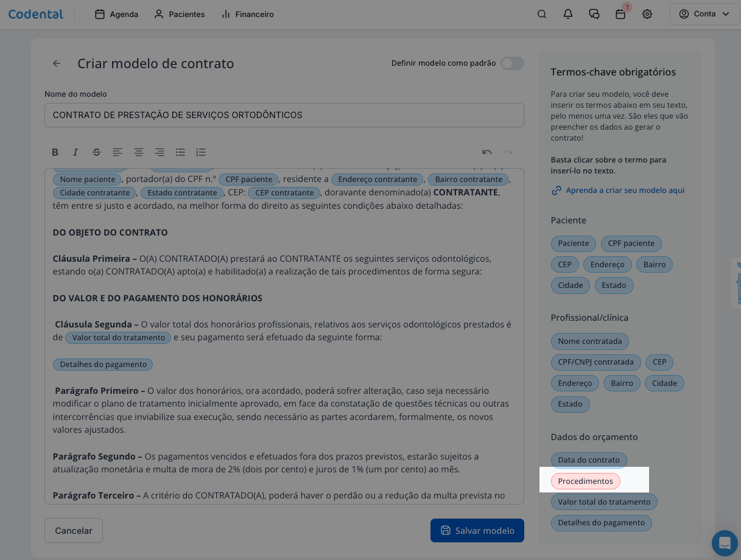
Task: Open the search icon in header
Action: 541,14
